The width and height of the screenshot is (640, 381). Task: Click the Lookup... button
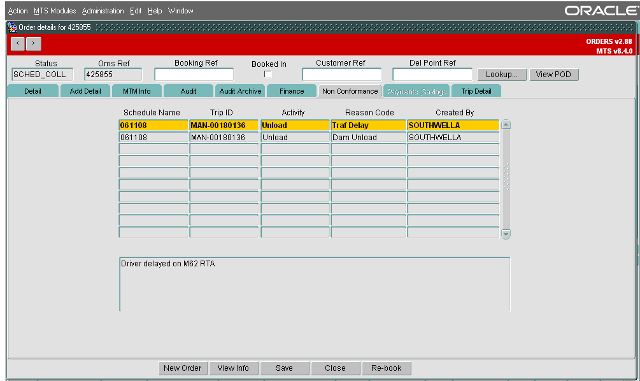[x=501, y=74]
